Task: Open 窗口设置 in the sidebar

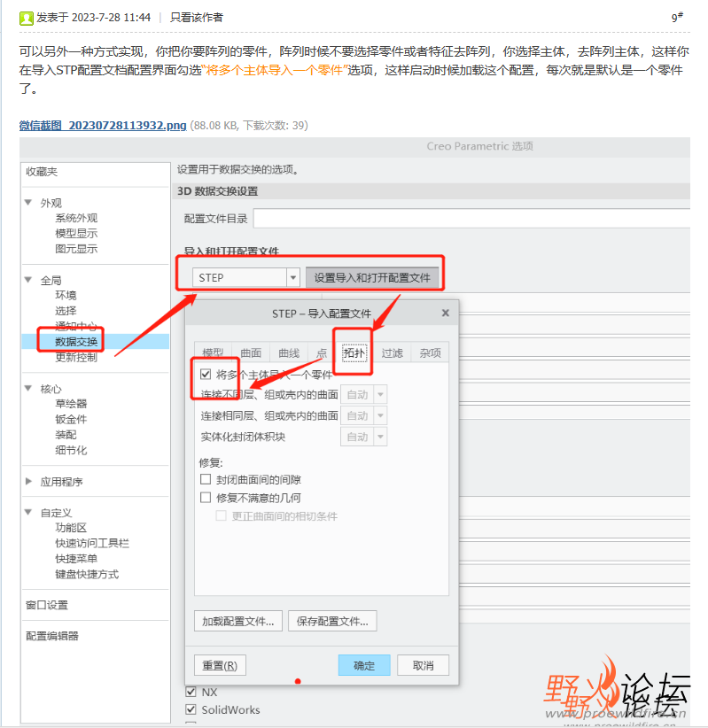Action: (47, 605)
